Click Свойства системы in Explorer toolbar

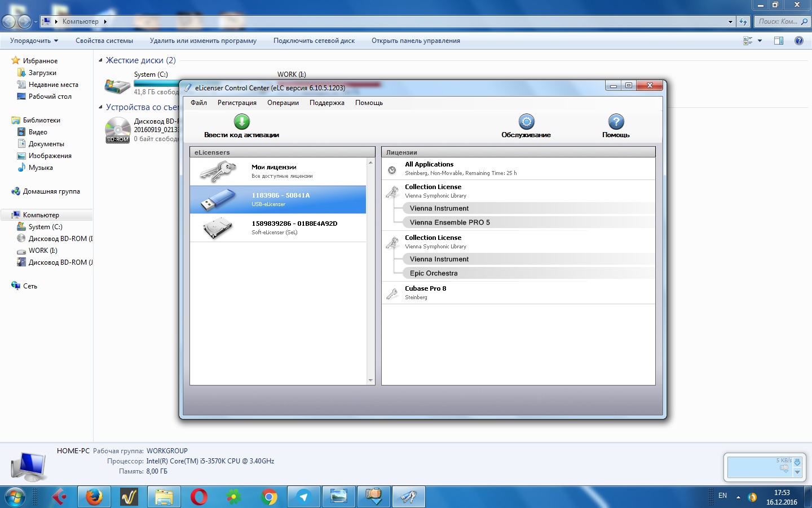click(x=104, y=41)
